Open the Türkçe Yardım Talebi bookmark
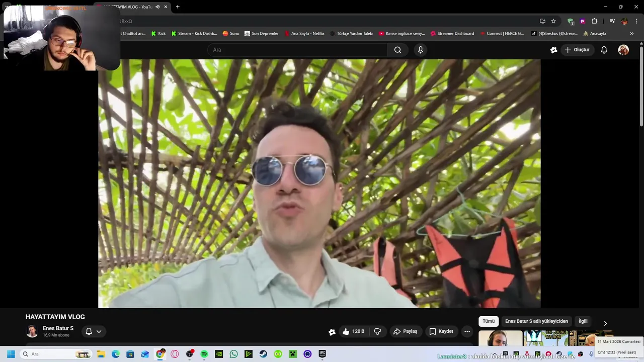The width and height of the screenshot is (644, 362). pyautogui.click(x=351, y=34)
